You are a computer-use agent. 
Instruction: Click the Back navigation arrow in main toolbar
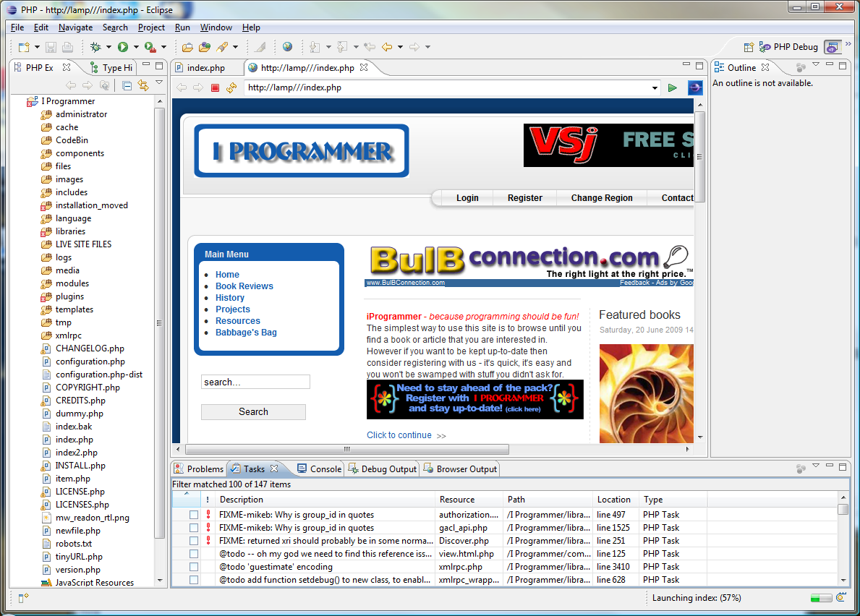387,47
